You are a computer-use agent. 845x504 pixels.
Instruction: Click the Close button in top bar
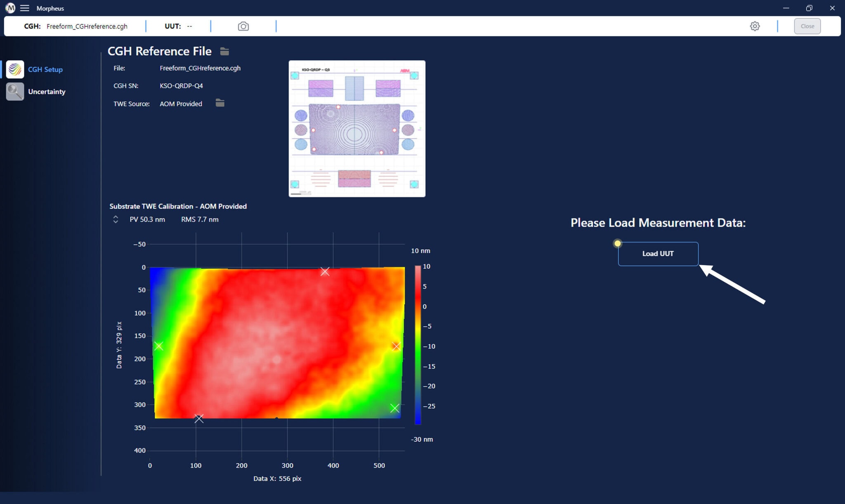807,26
